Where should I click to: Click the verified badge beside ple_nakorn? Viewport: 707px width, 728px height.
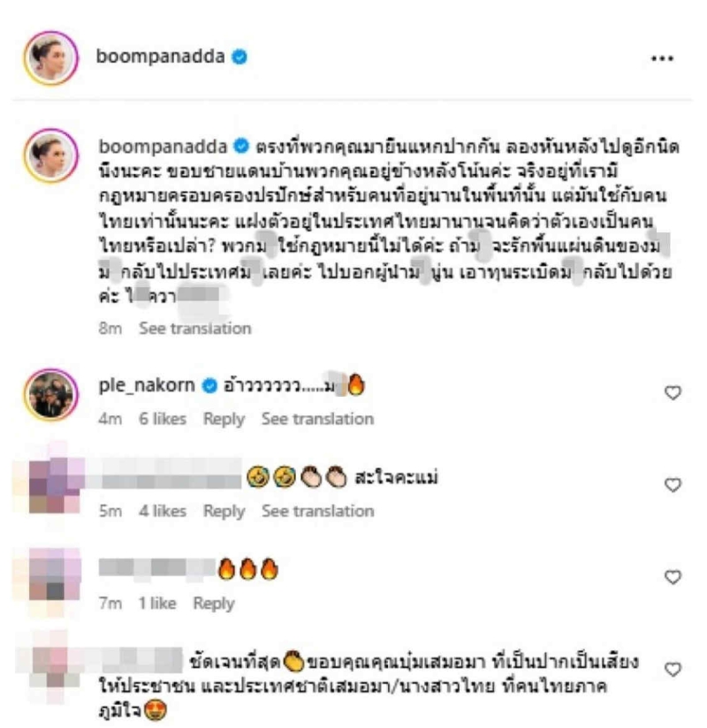(x=210, y=385)
